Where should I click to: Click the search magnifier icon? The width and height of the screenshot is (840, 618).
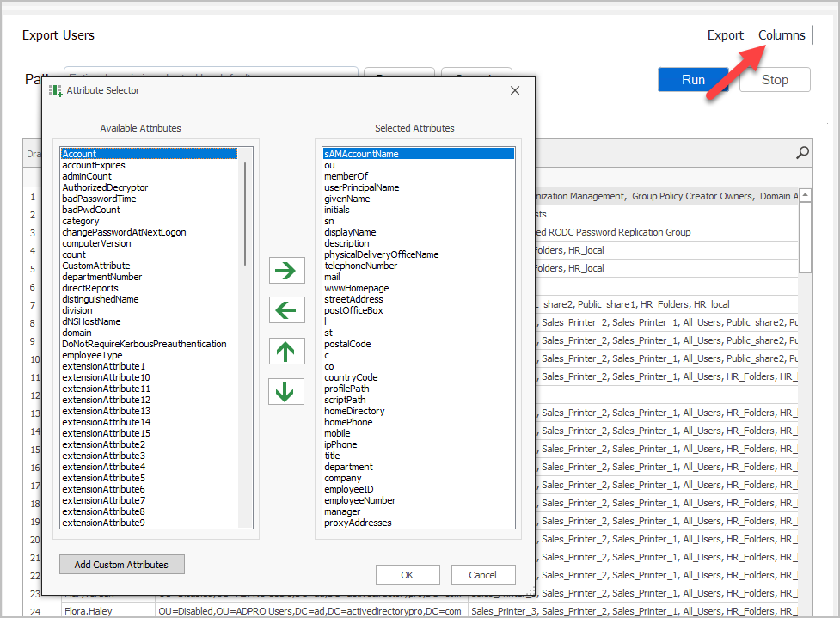(x=802, y=153)
